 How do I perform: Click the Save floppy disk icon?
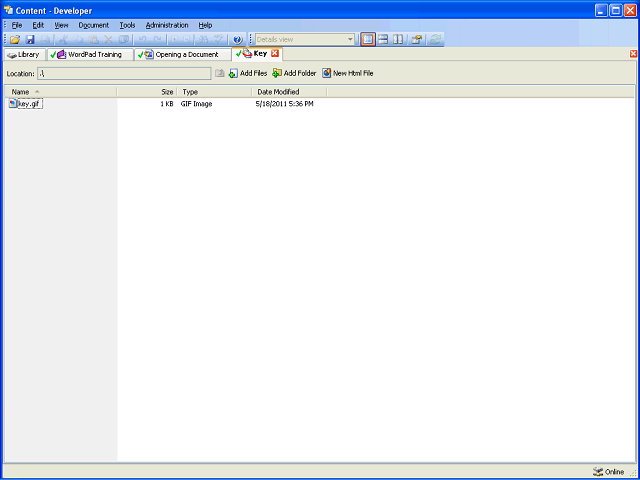pos(30,40)
